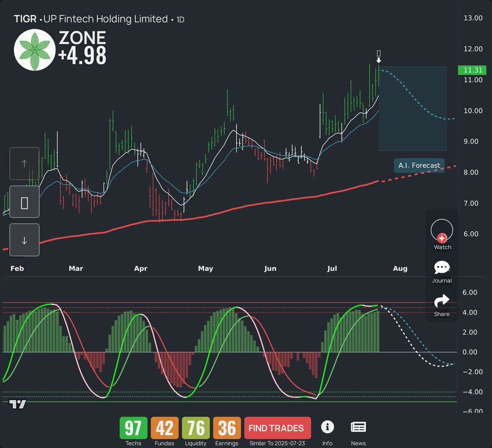Click the ZONE +4.98 reading

82,48
